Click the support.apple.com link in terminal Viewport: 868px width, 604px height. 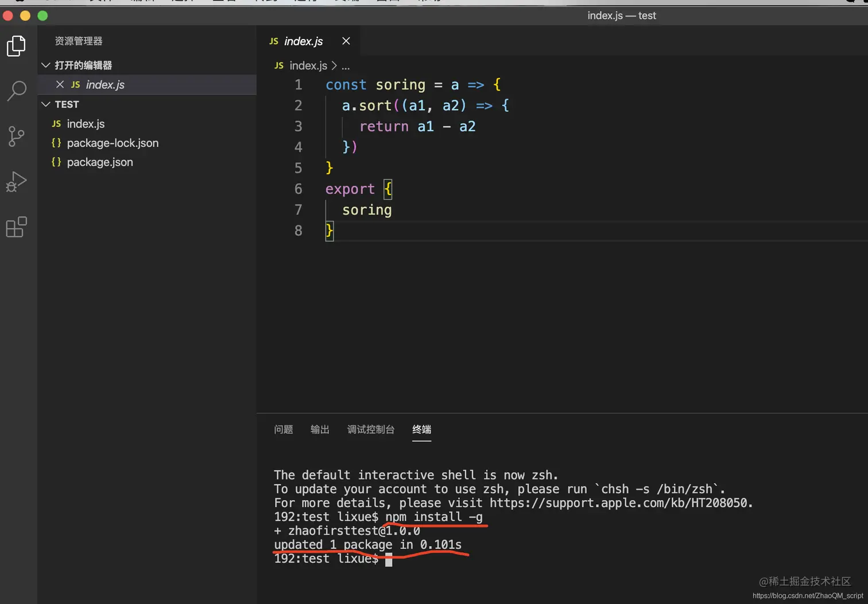pos(619,503)
